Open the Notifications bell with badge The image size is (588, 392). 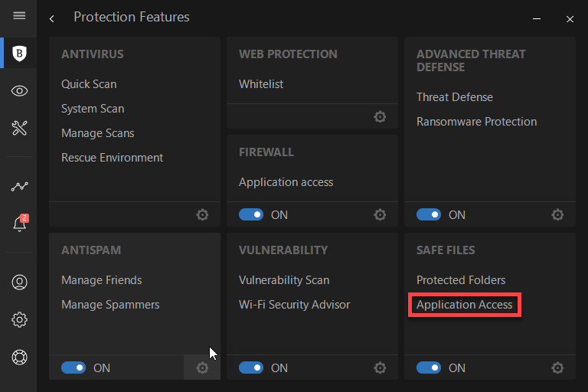(20, 224)
